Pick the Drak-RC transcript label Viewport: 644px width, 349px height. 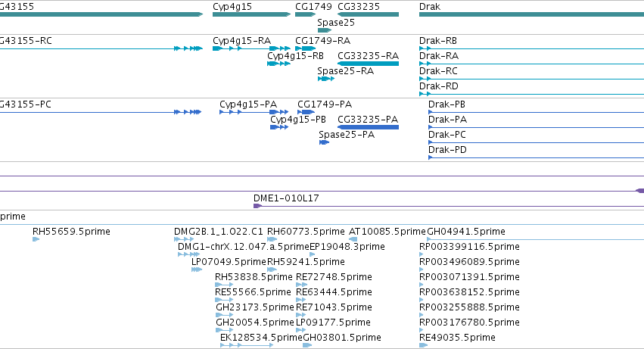tap(438, 71)
